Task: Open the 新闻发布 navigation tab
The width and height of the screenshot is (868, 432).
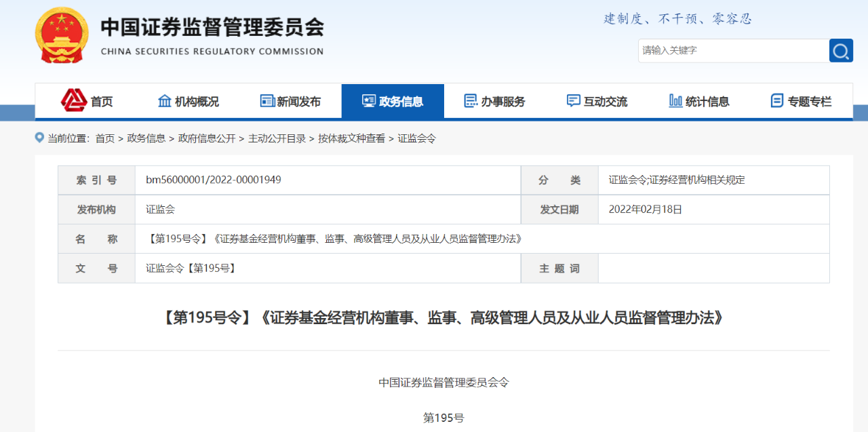Action: click(x=290, y=101)
